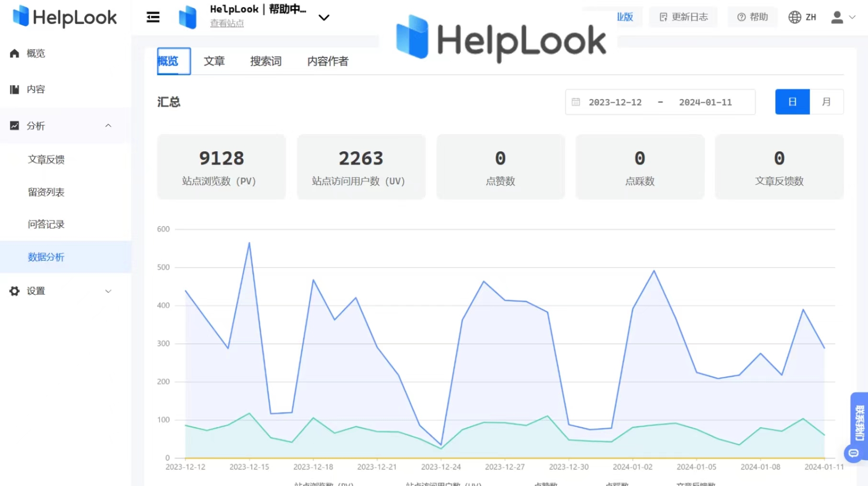
Task: Click the 联系我们 side tab
Action: pos(860,423)
